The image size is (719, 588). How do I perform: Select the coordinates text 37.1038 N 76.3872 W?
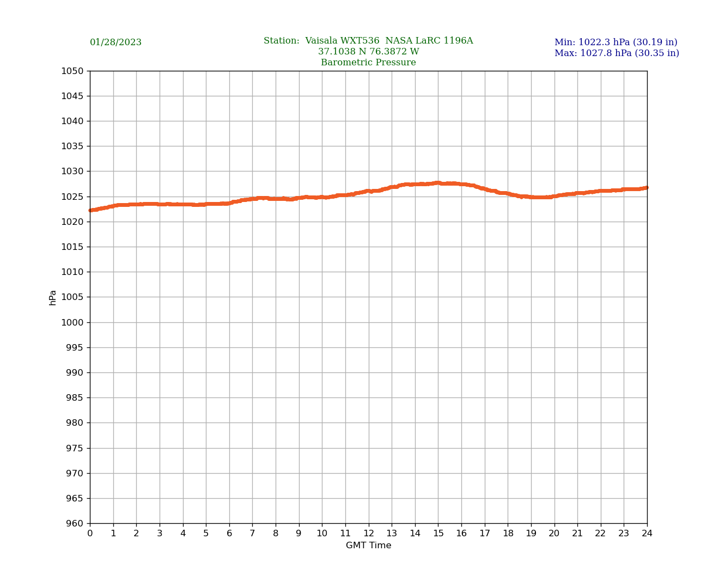(368, 52)
